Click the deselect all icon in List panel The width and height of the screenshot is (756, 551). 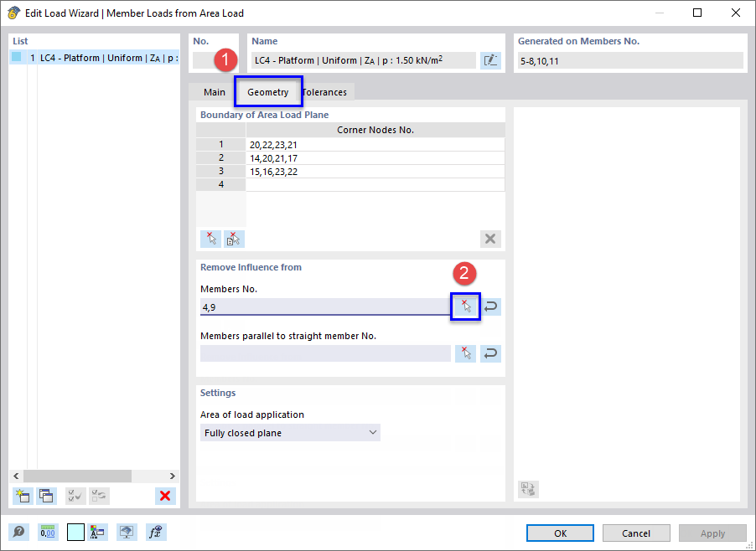[x=100, y=496]
